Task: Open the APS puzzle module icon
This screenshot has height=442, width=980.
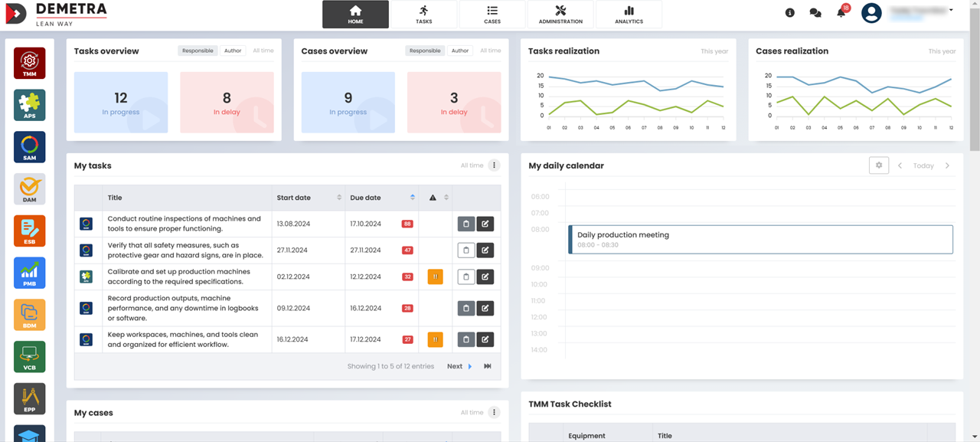Action: (x=30, y=105)
